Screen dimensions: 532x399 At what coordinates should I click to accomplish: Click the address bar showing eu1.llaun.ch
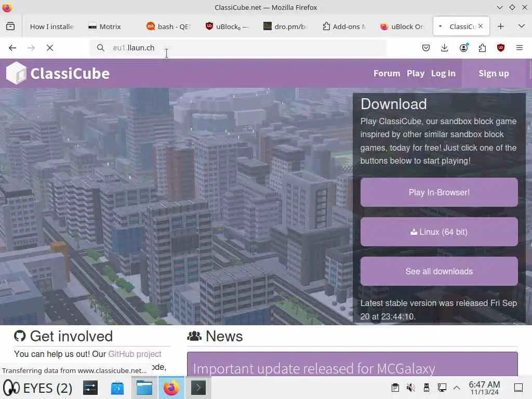pyautogui.click(x=237, y=48)
